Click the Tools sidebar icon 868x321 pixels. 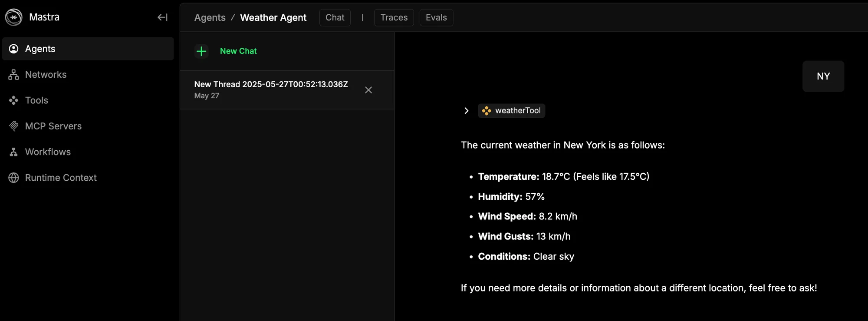(x=13, y=100)
